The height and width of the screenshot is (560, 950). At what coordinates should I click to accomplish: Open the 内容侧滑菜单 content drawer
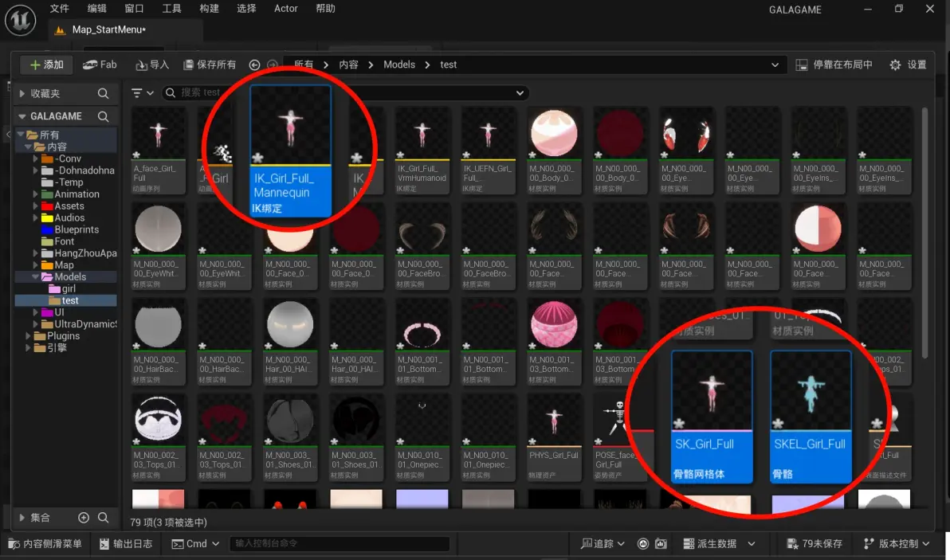(x=45, y=543)
